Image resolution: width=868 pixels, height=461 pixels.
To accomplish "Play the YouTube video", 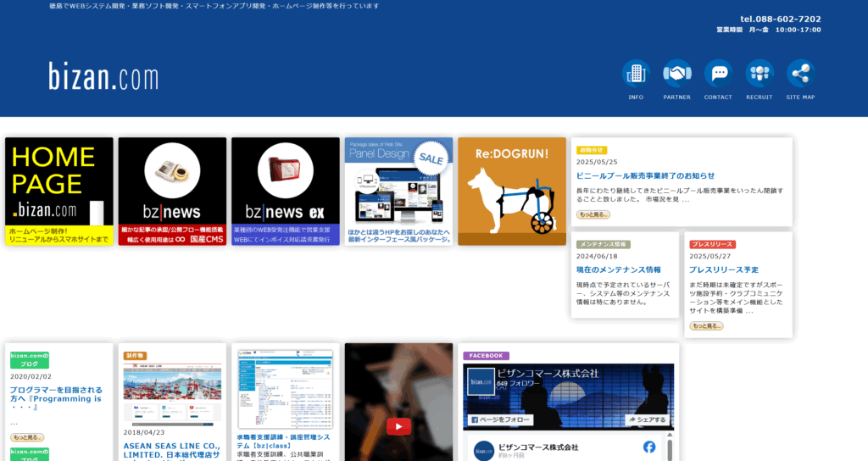I will [x=398, y=427].
